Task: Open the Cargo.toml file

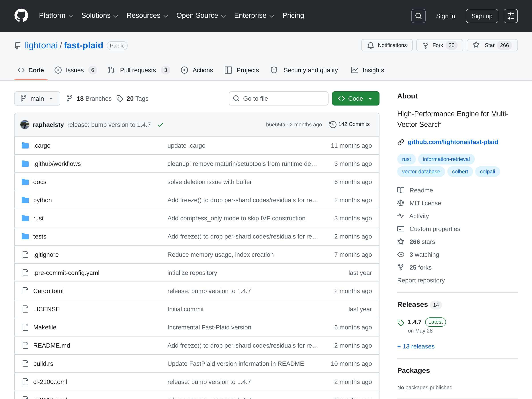Action: [48, 291]
